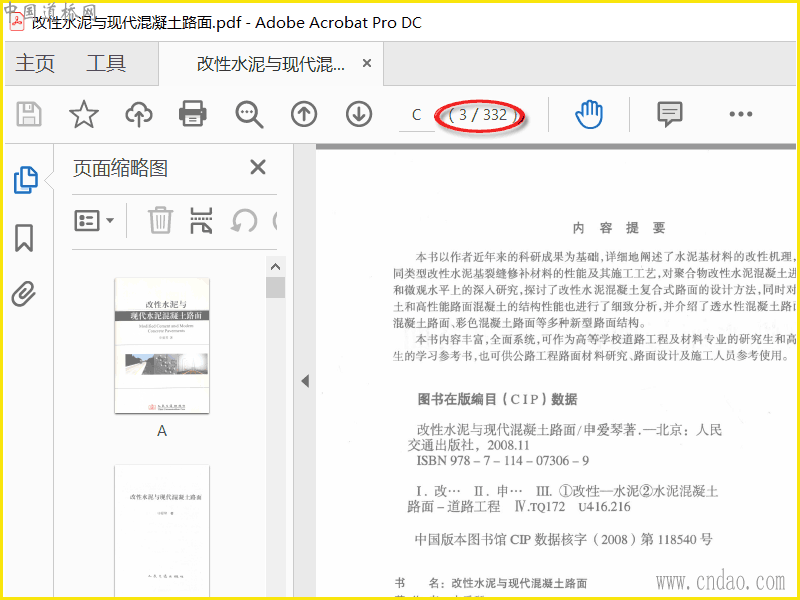800x600 pixels.
Task: Bookmark document with the star icon
Action: [84, 114]
